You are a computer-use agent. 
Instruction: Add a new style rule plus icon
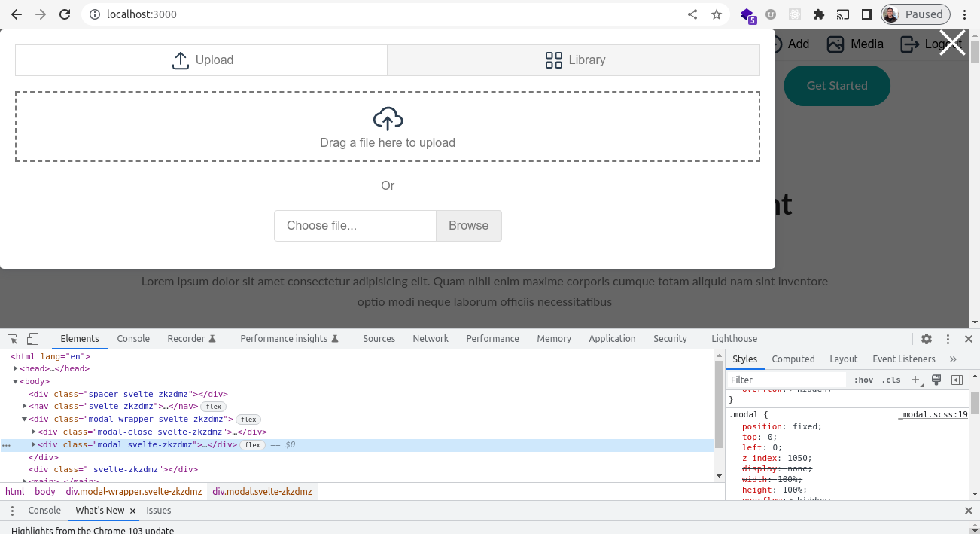click(x=916, y=380)
